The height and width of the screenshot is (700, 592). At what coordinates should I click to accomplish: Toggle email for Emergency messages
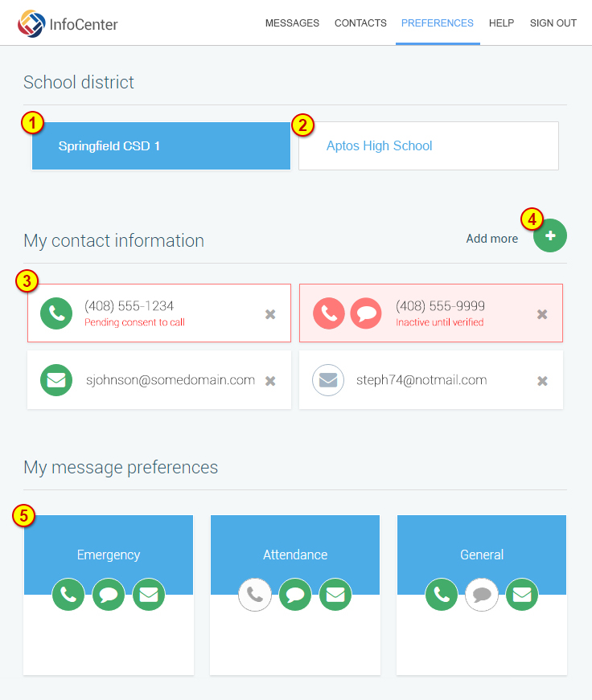click(x=149, y=595)
